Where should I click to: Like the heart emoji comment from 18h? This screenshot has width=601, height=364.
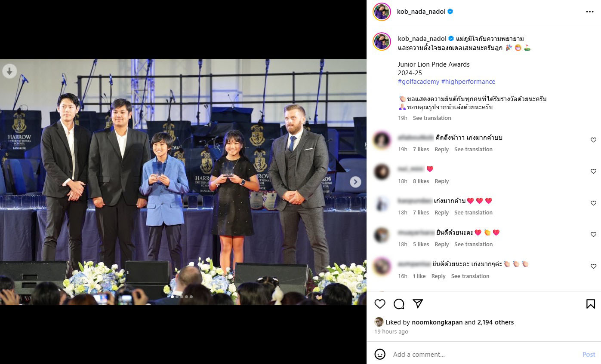pos(593,171)
